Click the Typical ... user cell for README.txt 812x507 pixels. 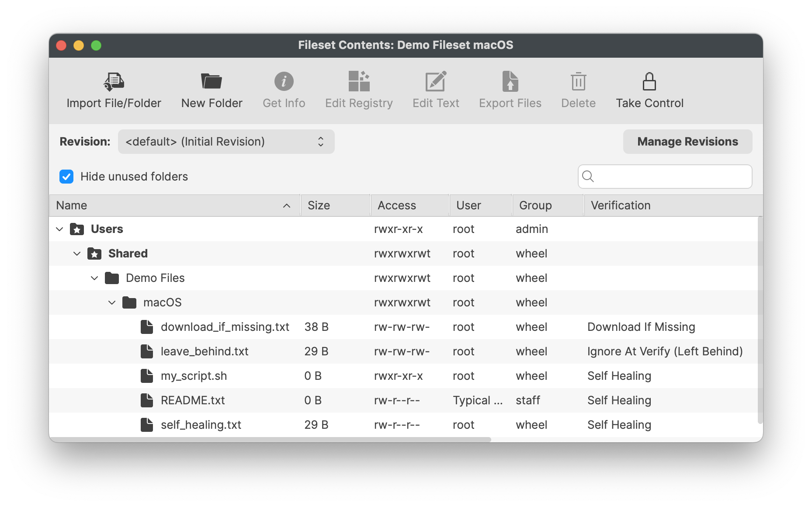point(478,400)
